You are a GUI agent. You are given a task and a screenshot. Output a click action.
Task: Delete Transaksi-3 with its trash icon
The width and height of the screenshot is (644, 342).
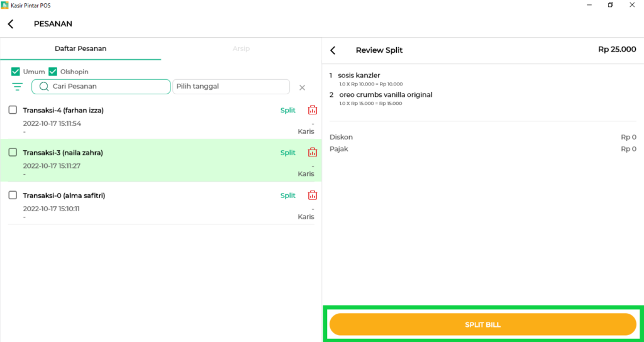click(312, 152)
